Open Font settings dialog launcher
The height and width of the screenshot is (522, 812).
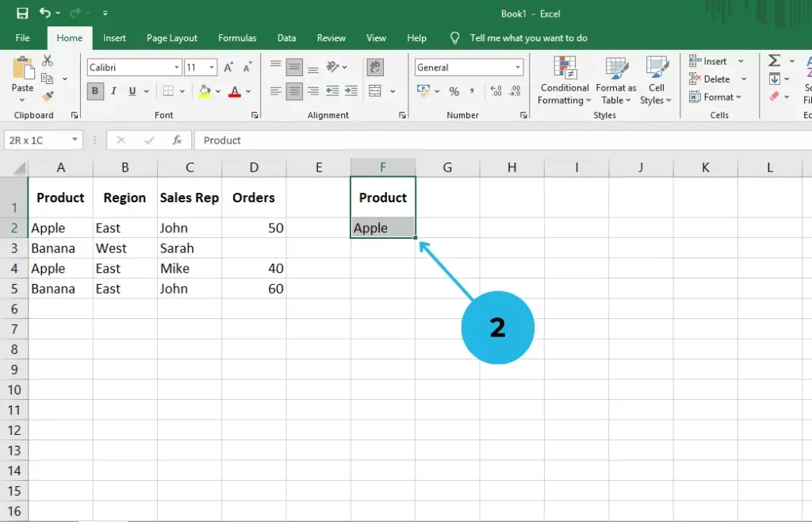pyautogui.click(x=255, y=115)
